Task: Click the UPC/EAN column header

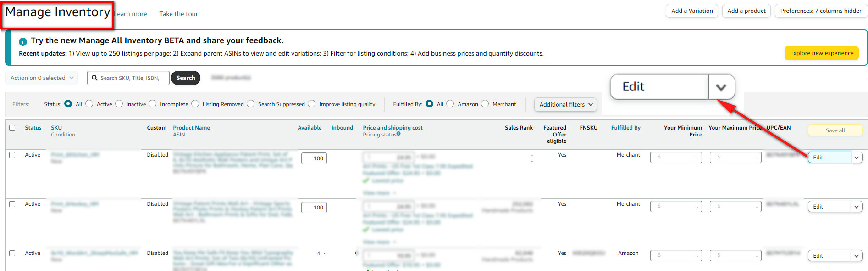Action: (x=779, y=128)
